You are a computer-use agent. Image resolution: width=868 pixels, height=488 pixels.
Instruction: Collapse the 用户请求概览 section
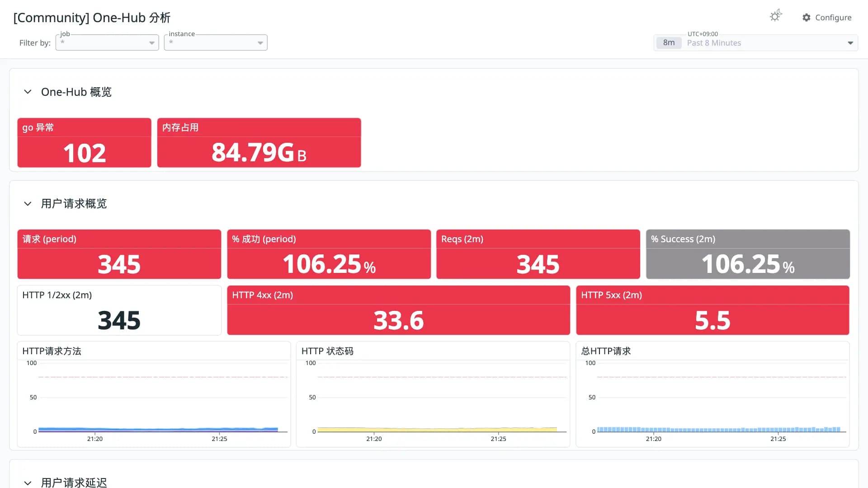click(28, 204)
